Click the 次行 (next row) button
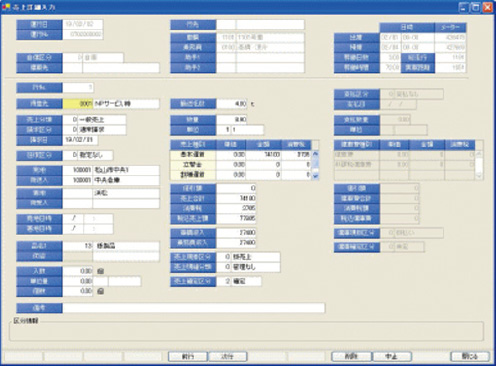 click(228, 356)
